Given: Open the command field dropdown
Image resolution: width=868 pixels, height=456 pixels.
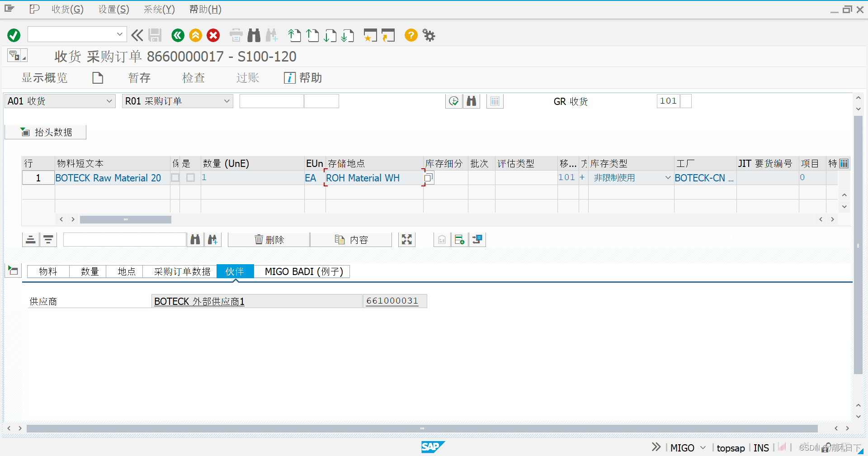Looking at the screenshot, I should 120,34.
